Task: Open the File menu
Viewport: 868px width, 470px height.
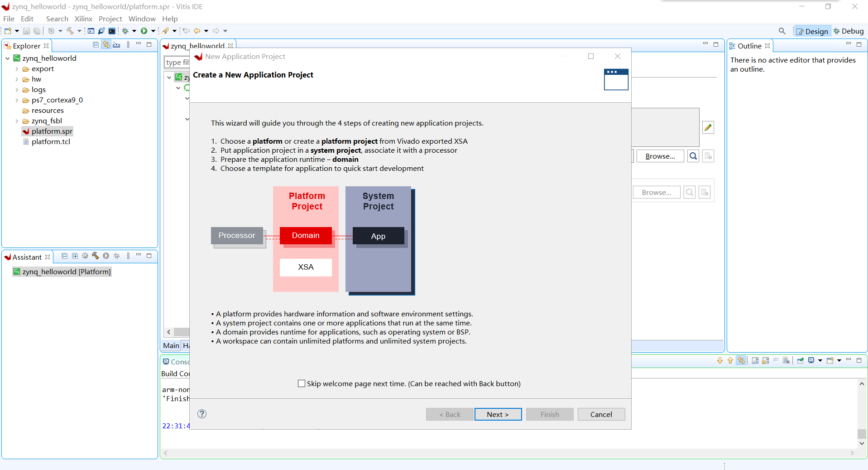Action: pyautogui.click(x=9, y=19)
